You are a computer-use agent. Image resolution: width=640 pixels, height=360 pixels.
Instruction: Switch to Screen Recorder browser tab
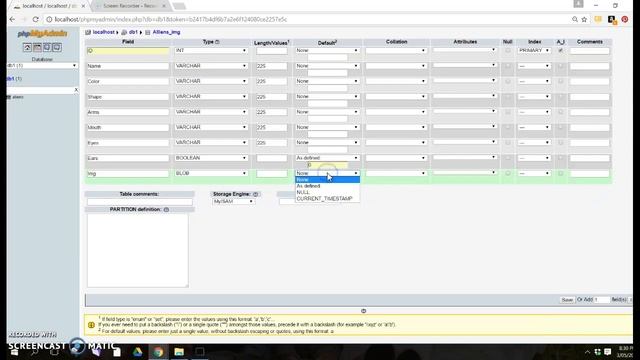point(131,6)
